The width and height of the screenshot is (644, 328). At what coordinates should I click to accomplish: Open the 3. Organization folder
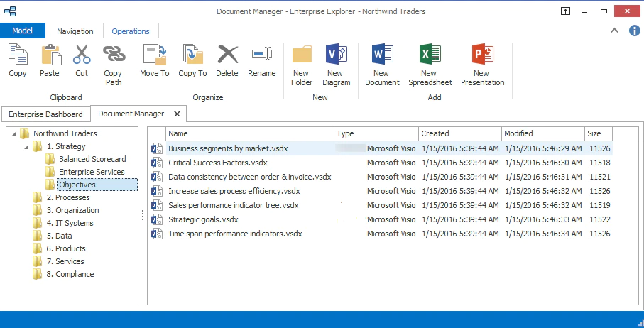(72, 210)
